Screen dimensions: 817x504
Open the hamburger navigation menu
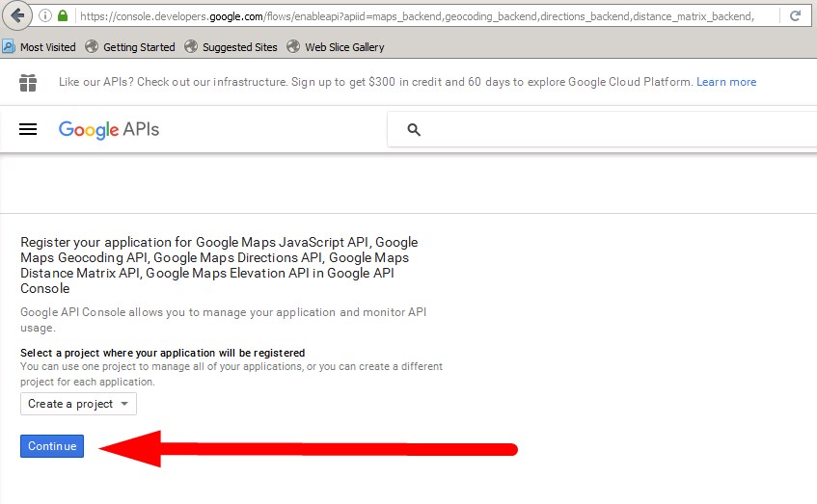28,129
